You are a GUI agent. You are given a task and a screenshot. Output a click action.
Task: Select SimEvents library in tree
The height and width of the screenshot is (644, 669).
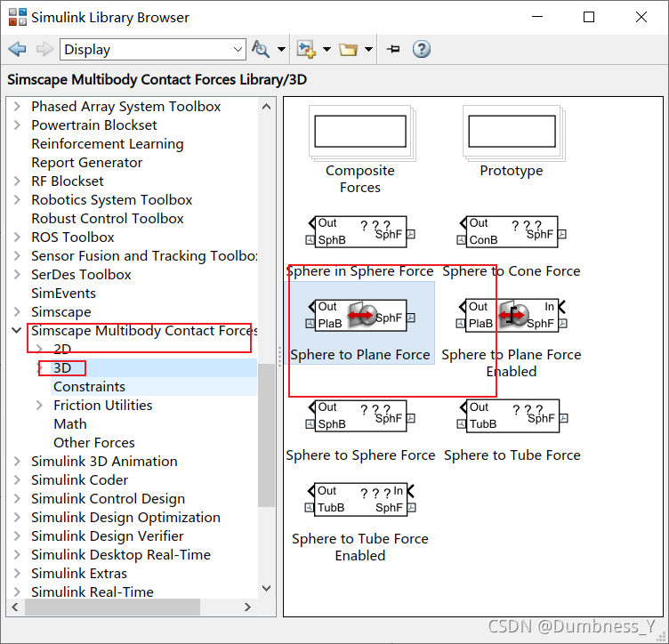point(63,294)
